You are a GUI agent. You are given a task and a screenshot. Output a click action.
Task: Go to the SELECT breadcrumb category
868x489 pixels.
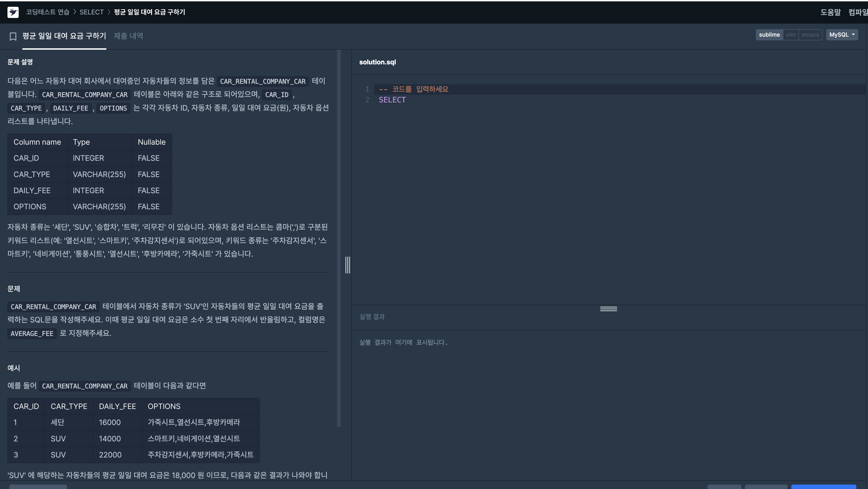click(x=91, y=12)
